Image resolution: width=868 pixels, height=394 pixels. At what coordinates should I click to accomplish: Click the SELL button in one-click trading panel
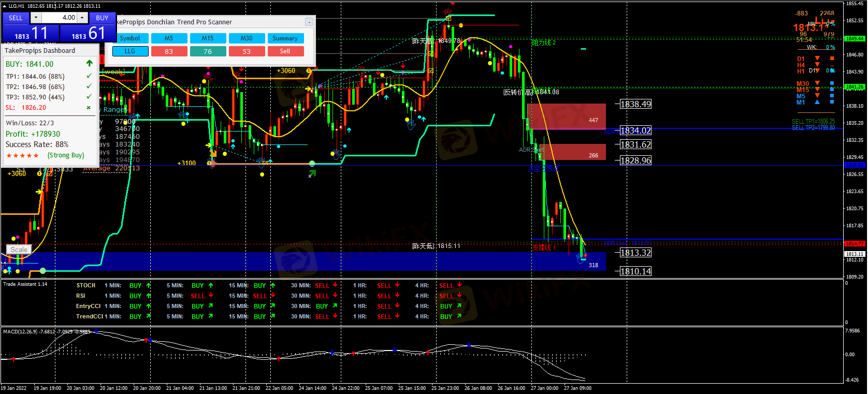[x=16, y=18]
